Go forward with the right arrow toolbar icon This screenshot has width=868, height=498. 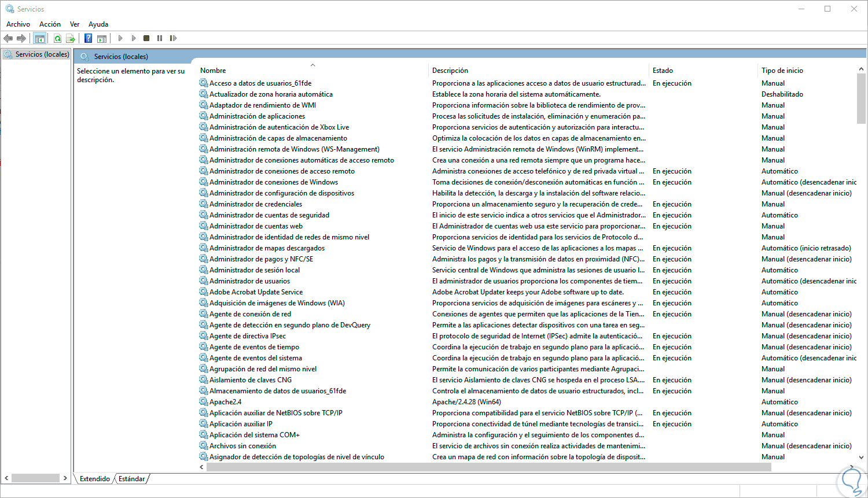21,38
